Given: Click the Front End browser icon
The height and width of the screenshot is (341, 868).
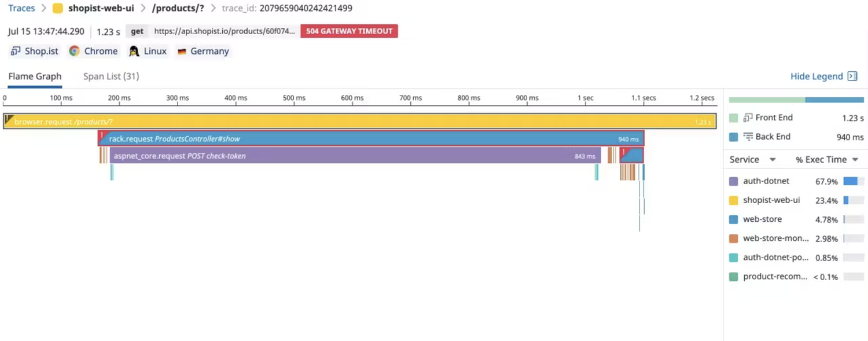Looking at the screenshot, I should click(748, 118).
